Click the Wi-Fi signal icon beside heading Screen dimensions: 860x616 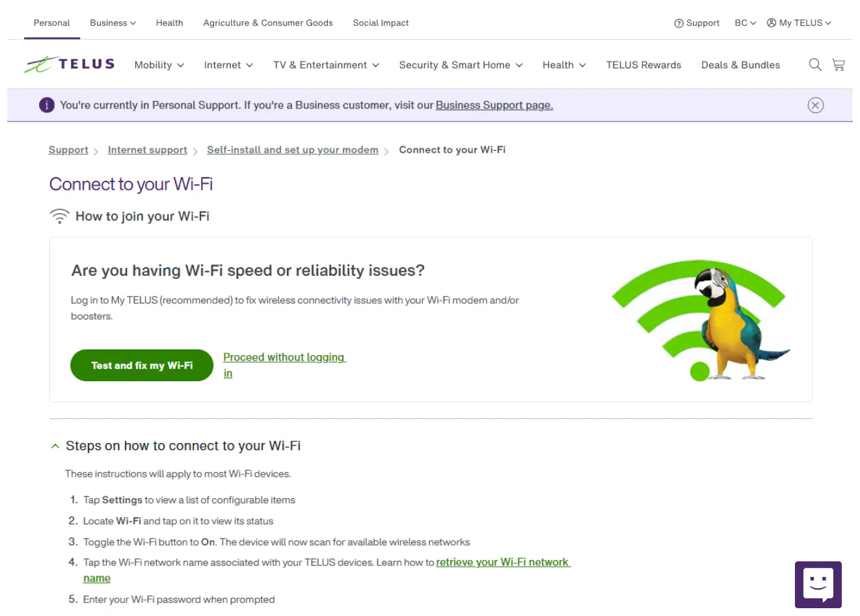coord(60,217)
